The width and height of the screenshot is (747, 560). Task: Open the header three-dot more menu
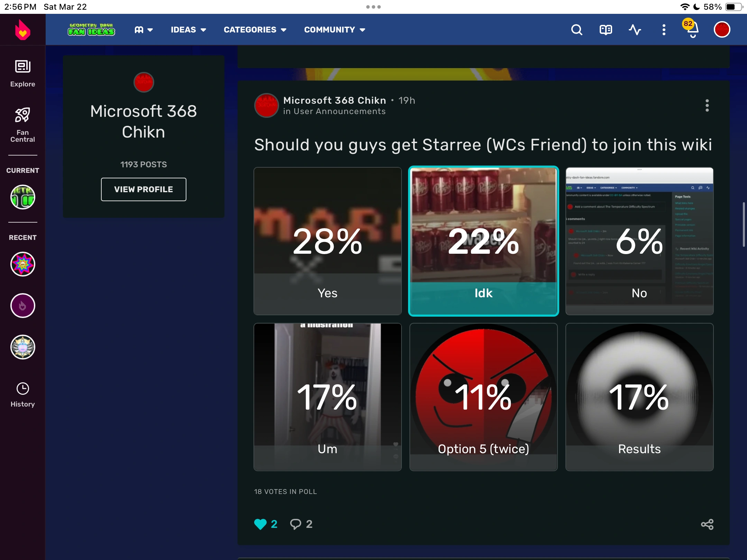click(x=664, y=30)
